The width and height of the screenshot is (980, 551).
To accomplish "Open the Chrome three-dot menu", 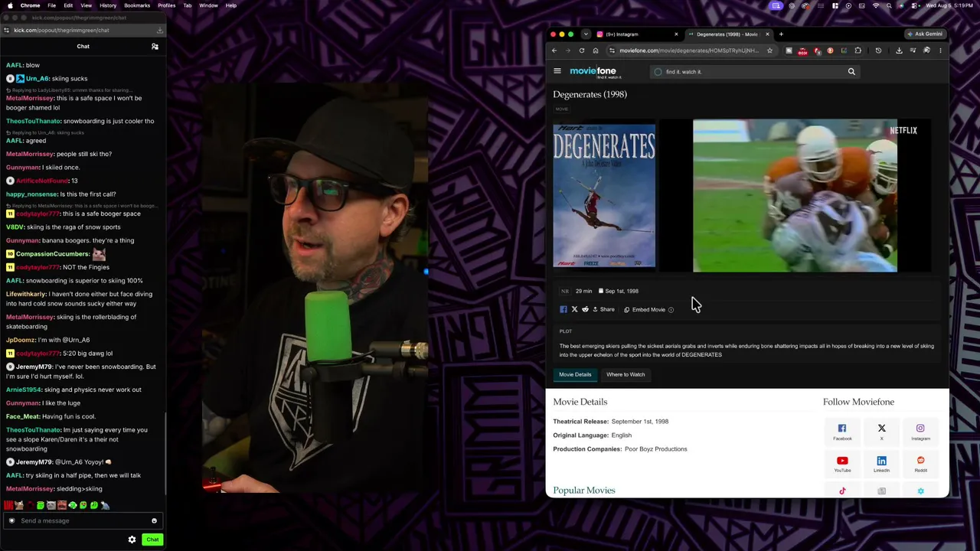I will pos(940,51).
